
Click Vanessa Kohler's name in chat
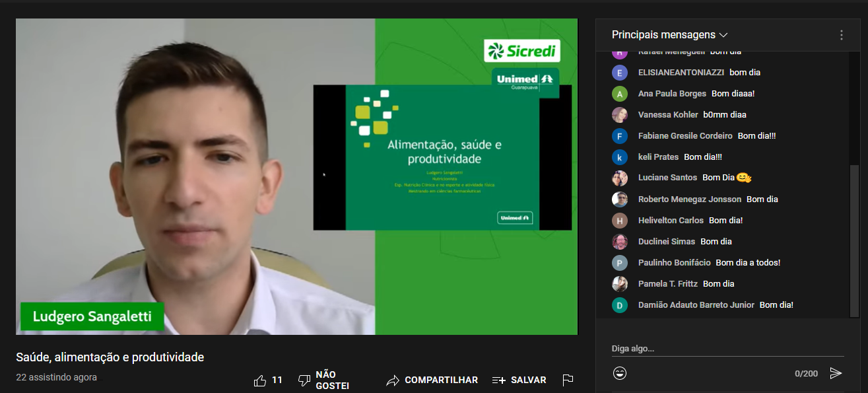pos(667,115)
